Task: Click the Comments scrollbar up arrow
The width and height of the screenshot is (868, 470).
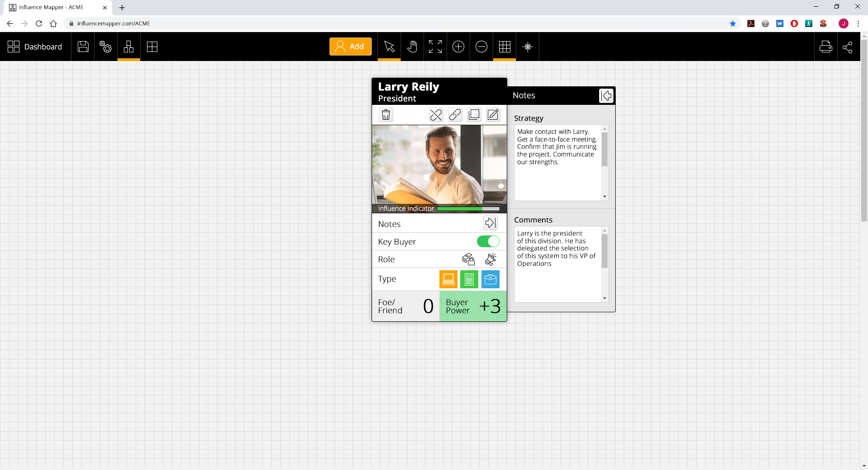Action: point(604,231)
